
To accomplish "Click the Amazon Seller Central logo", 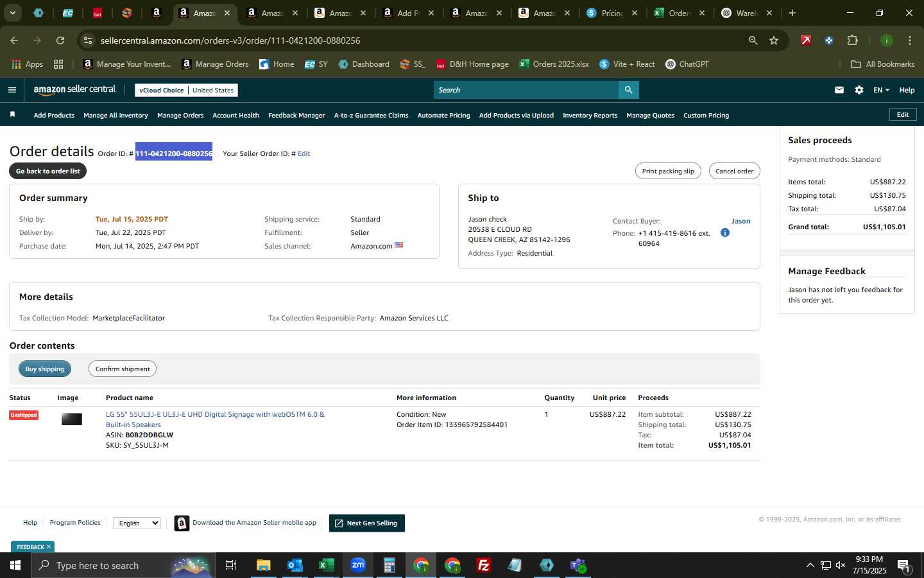I will click(x=74, y=90).
